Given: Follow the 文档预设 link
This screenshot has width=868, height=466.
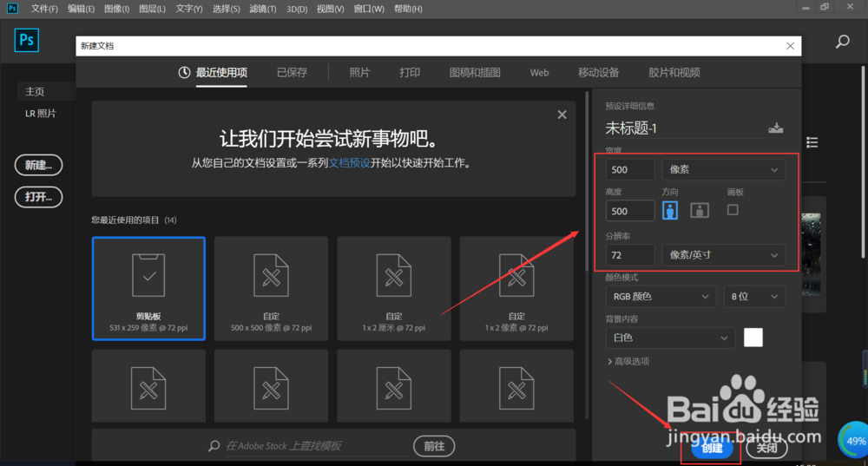Looking at the screenshot, I should tap(349, 163).
